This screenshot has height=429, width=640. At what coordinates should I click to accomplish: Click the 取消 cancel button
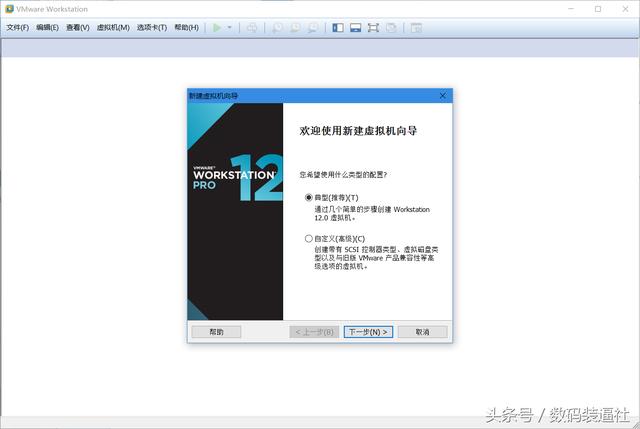(x=422, y=332)
